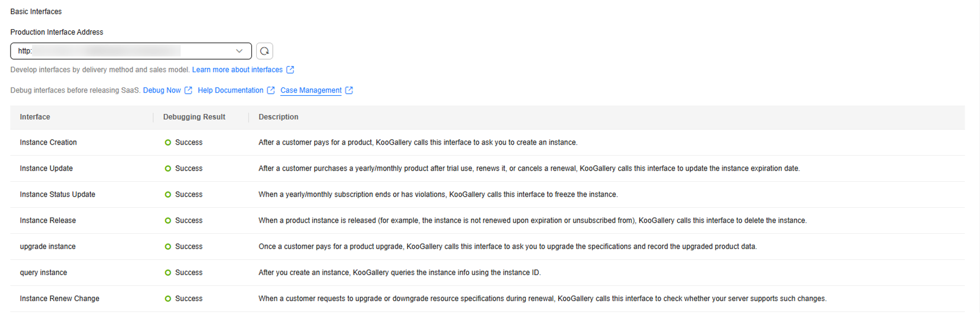Click external-link icon after Learn more about interfaces

290,70
